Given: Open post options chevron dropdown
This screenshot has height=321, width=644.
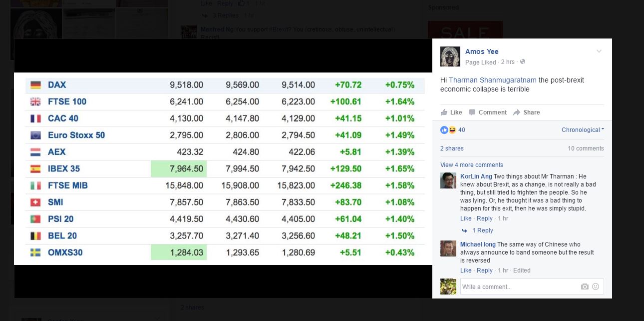Looking at the screenshot, I should coord(599,51).
